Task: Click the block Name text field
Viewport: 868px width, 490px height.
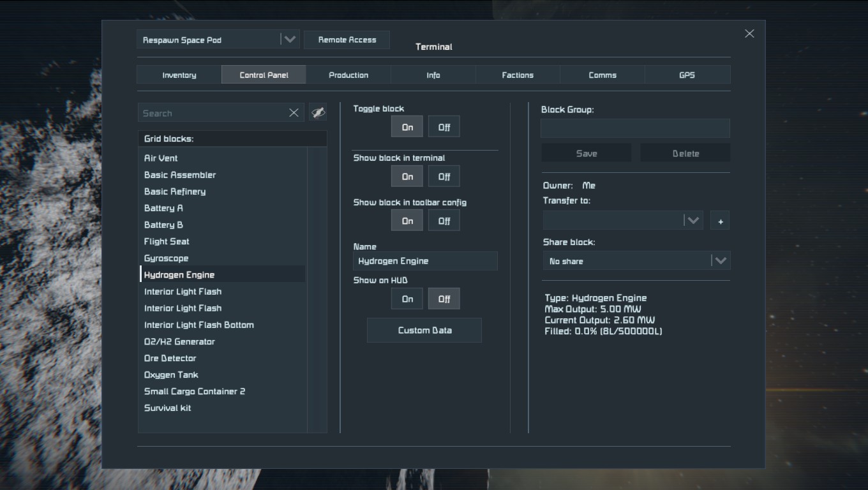Action: (x=425, y=261)
